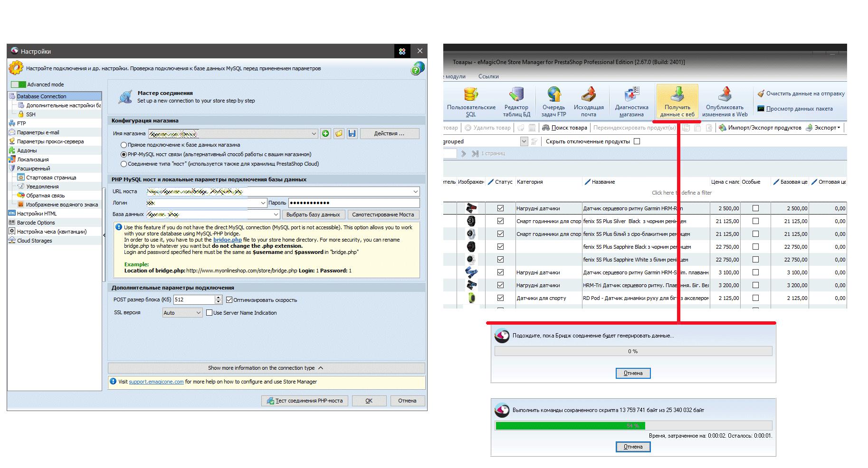Click the Actions button in store configuration
This screenshot has height=468, width=868.
point(390,134)
